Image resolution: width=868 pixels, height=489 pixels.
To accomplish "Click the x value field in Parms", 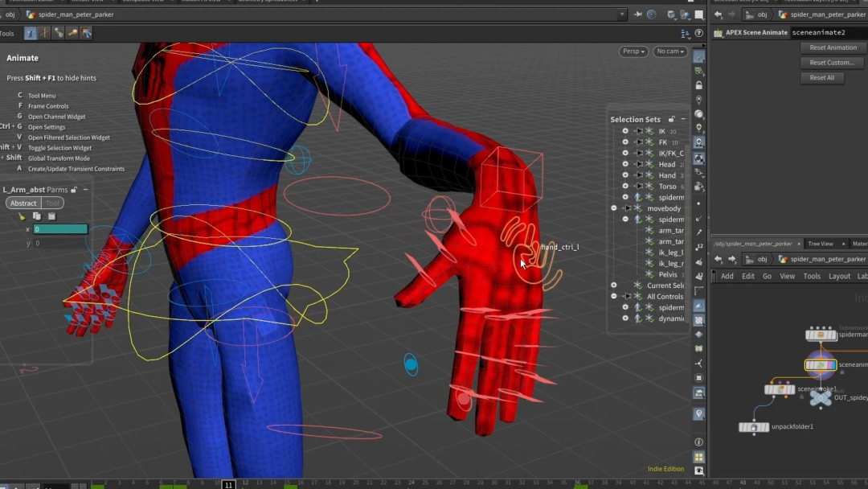I will pyautogui.click(x=60, y=229).
